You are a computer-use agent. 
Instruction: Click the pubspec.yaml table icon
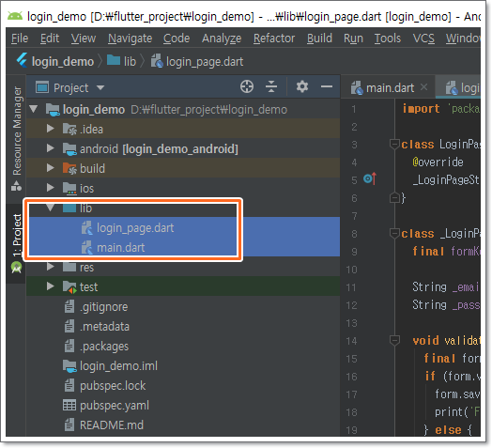(69, 406)
